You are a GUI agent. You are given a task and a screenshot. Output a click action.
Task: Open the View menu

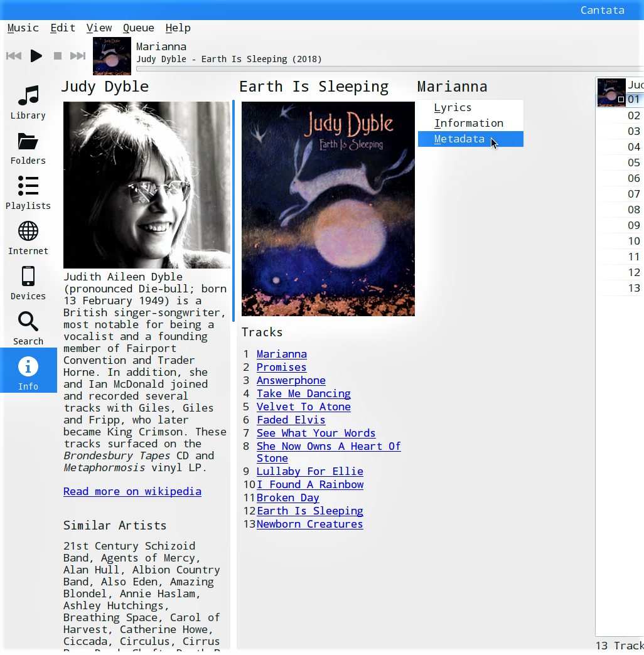(x=99, y=28)
